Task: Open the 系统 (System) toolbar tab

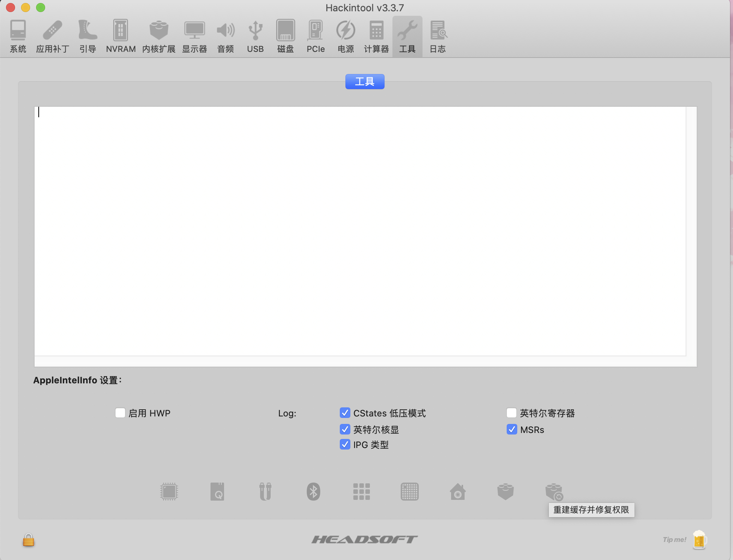Action: tap(18, 37)
